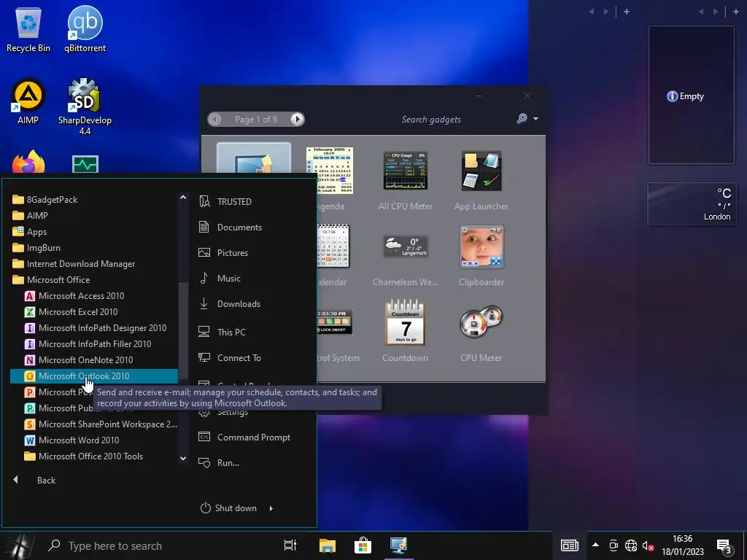Open Connect To in the start menu
Viewport: 747px width, 560px height.
(230, 357)
